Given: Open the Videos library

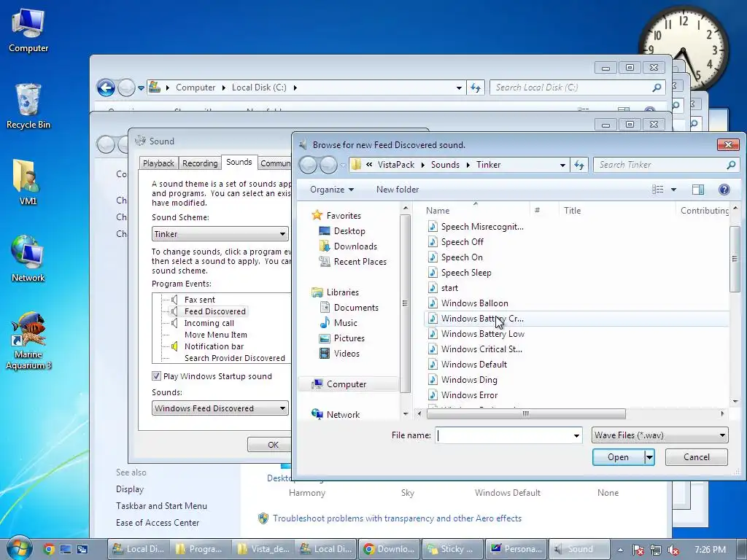Looking at the screenshot, I should (x=347, y=354).
